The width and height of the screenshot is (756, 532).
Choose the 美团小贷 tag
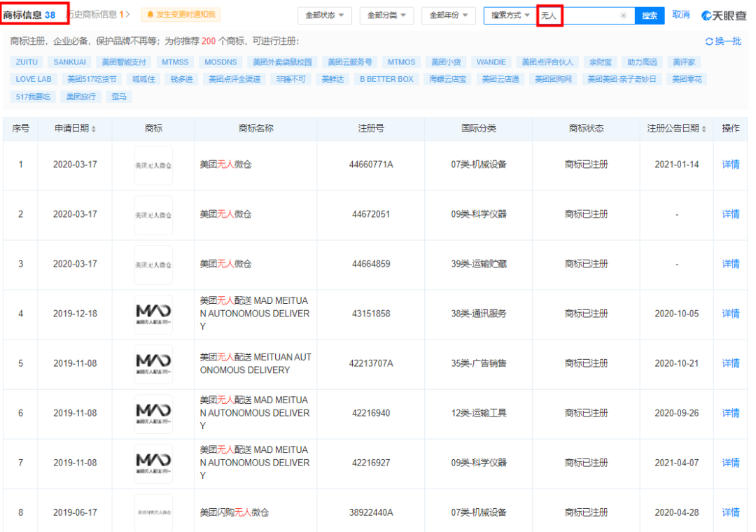pyautogui.click(x=446, y=62)
